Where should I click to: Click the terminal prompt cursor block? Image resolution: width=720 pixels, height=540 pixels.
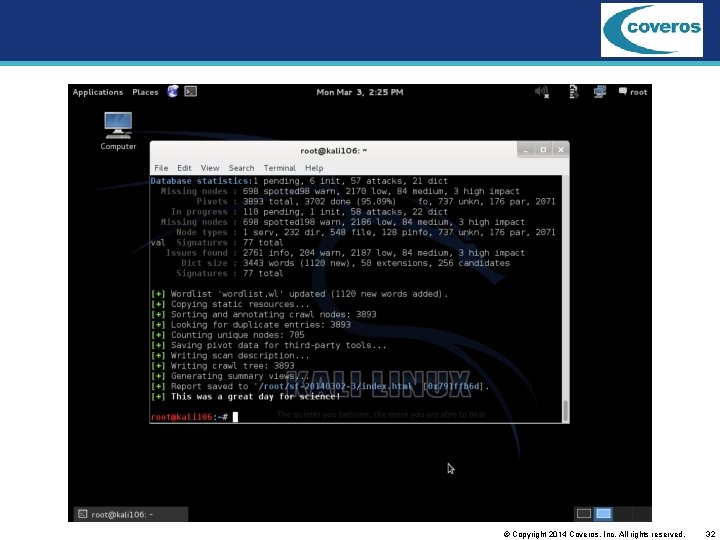click(235, 417)
